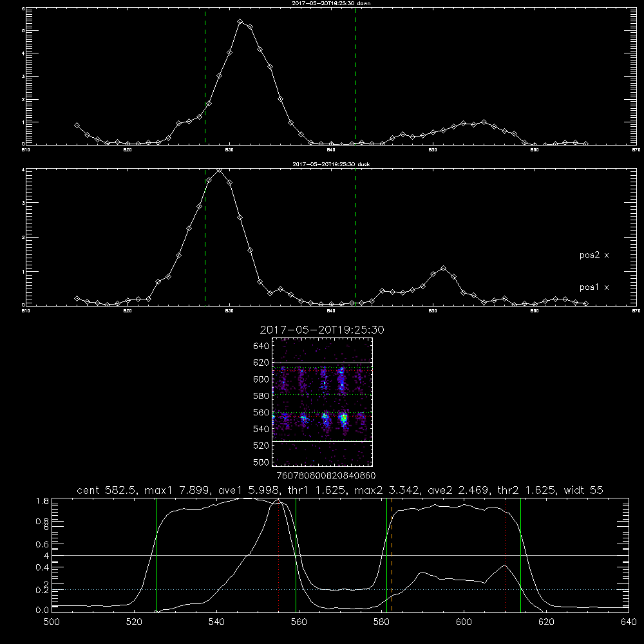Click the first diamond data point of dawn curve
This screenshot has width=644, height=644.
click(x=77, y=126)
